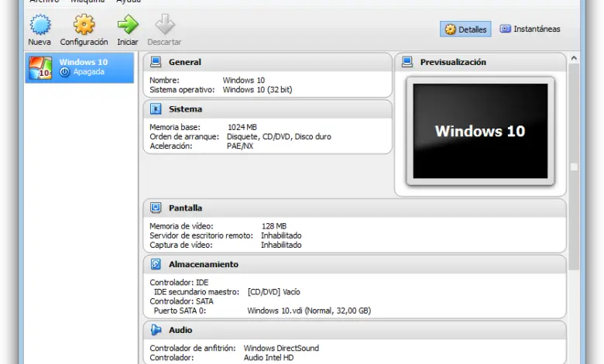Click the Detalles gear icon
Image resolution: width=604 pixels, height=364 pixels.
(x=451, y=29)
